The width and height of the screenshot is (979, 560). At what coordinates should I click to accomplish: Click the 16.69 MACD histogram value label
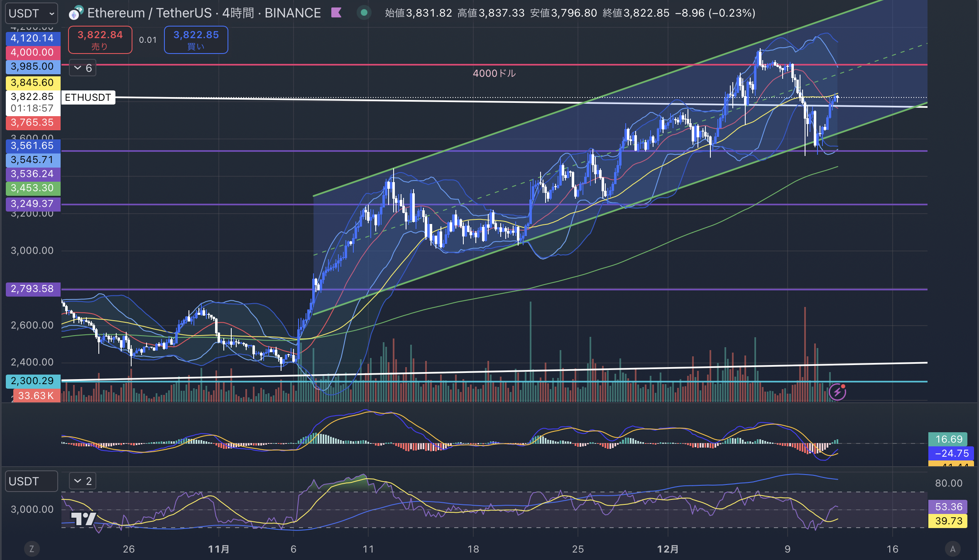click(948, 439)
